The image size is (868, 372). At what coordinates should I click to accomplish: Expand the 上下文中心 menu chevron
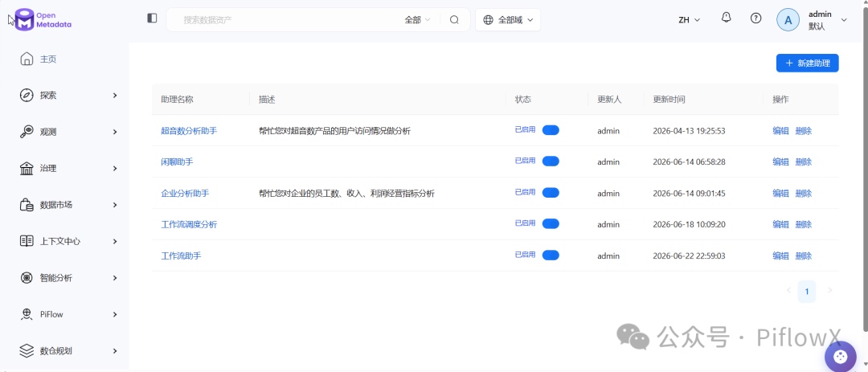click(x=115, y=241)
